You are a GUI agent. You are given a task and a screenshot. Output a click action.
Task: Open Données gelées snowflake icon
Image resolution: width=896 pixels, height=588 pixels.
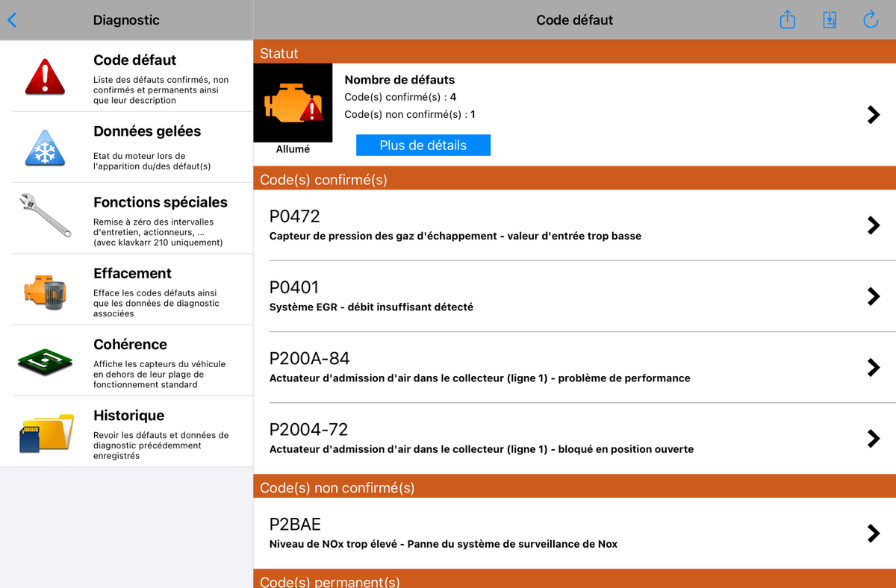(x=46, y=147)
